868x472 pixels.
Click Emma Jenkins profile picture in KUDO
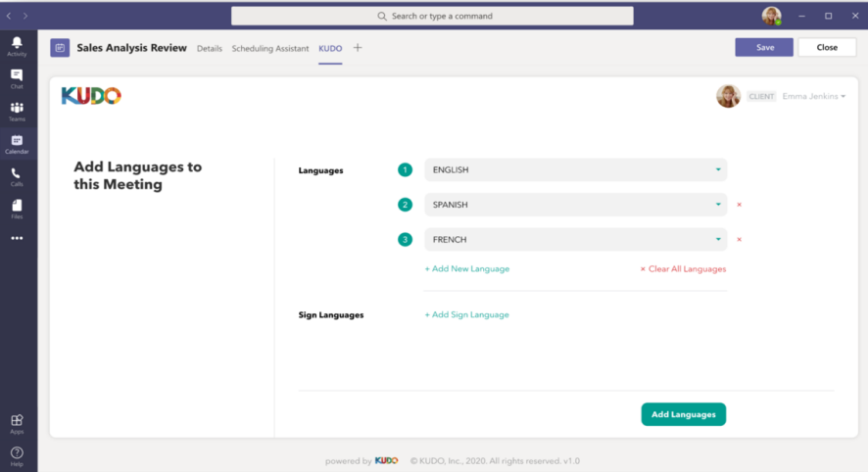tap(728, 96)
